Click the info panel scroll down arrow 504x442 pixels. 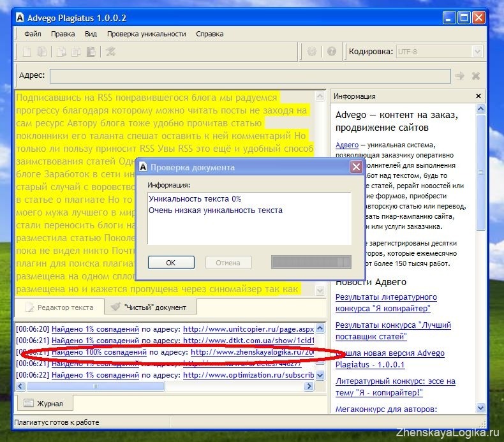(x=480, y=408)
